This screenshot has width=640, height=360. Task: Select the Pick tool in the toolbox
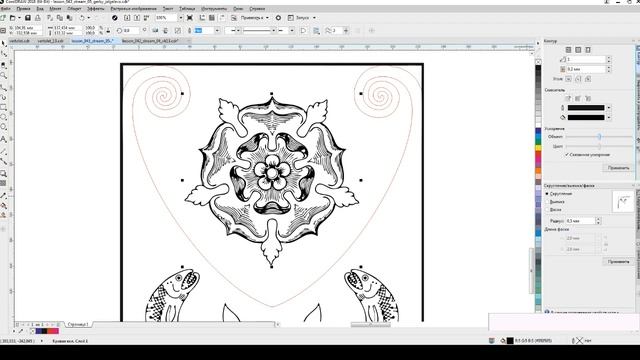click(x=4, y=44)
